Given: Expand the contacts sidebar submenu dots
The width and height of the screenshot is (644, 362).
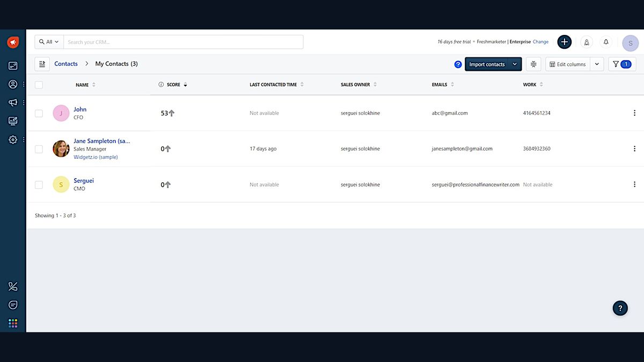Looking at the screenshot, I should coord(24,84).
